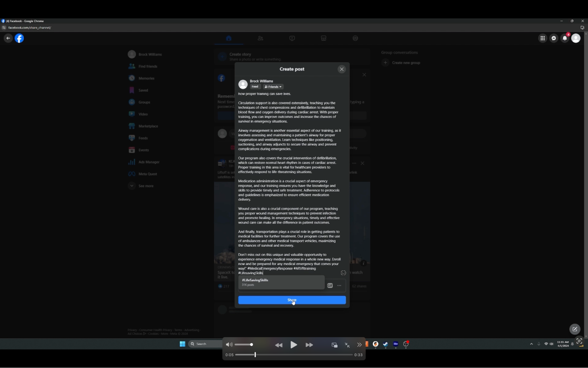Rewind the video playback
This screenshot has height=368, width=588.
point(279,345)
